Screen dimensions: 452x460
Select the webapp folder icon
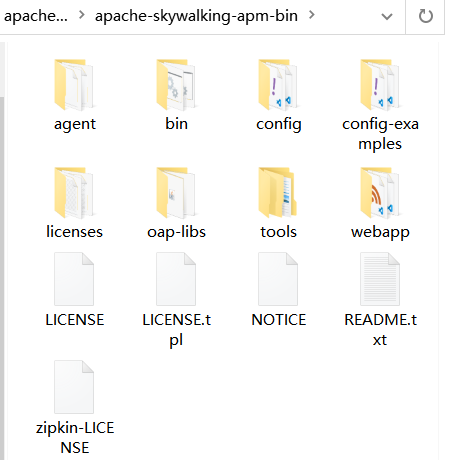[380, 193]
